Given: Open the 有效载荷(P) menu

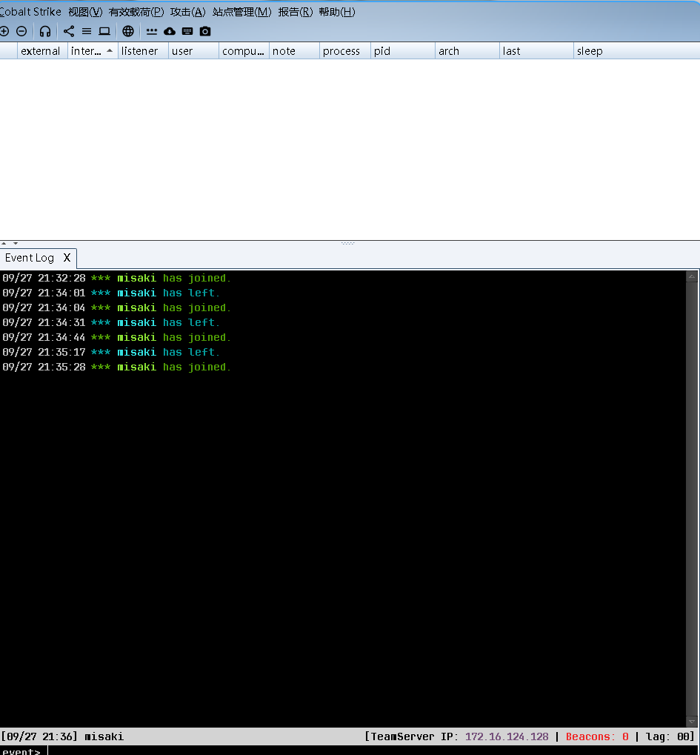Looking at the screenshot, I should [x=136, y=12].
